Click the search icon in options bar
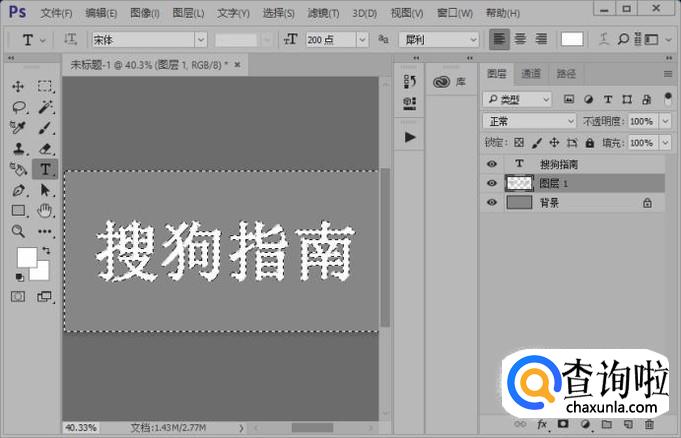681x438 pixels. [623, 40]
